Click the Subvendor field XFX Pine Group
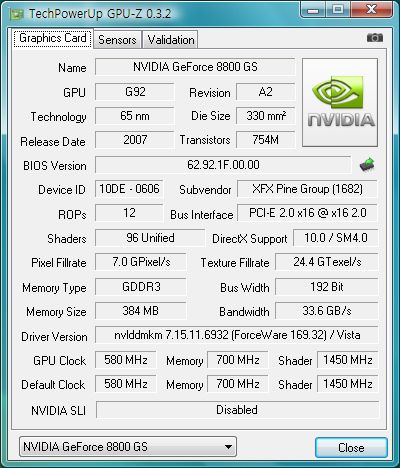 (x=307, y=189)
